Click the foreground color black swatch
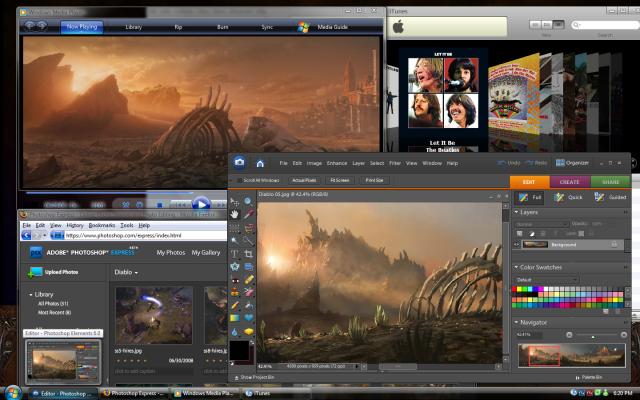 [239, 350]
